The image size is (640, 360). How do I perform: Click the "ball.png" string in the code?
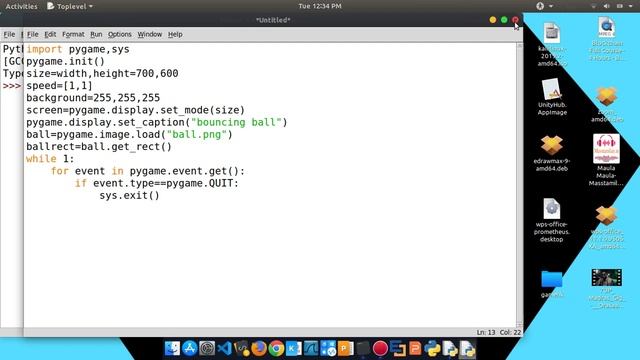(x=197, y=135)
